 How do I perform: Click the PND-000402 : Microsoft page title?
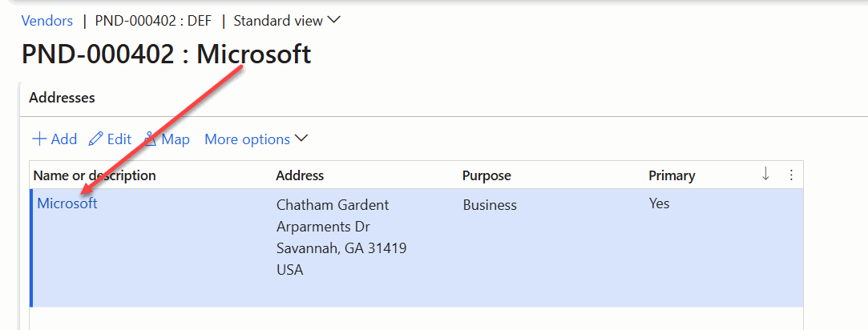point(166,54)
